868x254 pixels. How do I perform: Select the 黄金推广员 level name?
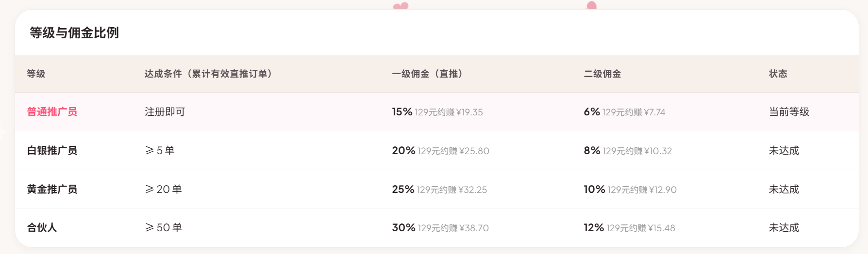coord(52,190)
